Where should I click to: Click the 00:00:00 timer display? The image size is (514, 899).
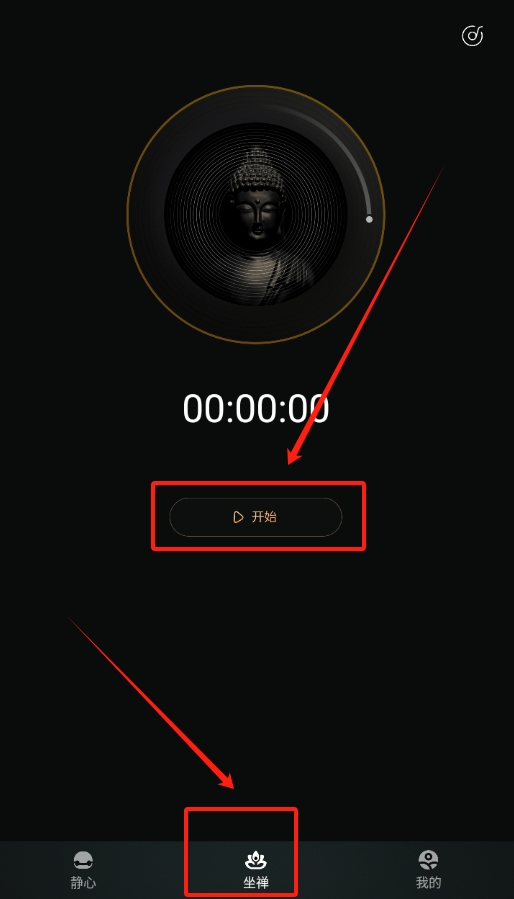(x=256, y=409)
